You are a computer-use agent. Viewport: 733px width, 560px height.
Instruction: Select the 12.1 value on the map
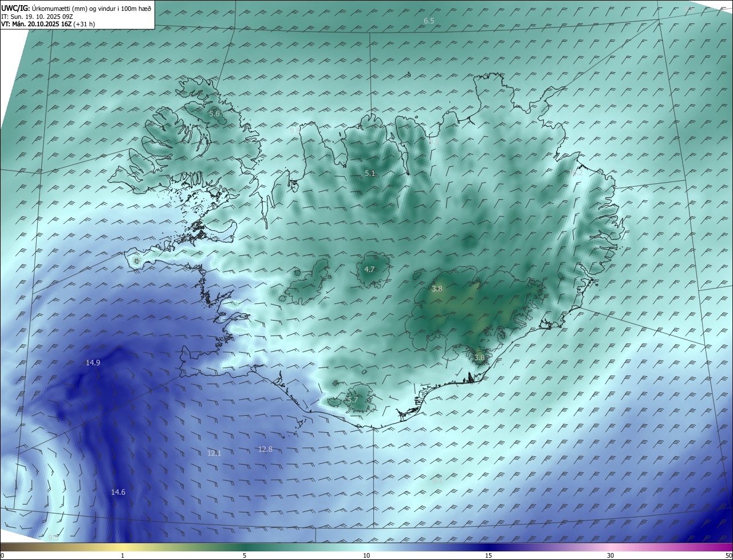(214, 453)
